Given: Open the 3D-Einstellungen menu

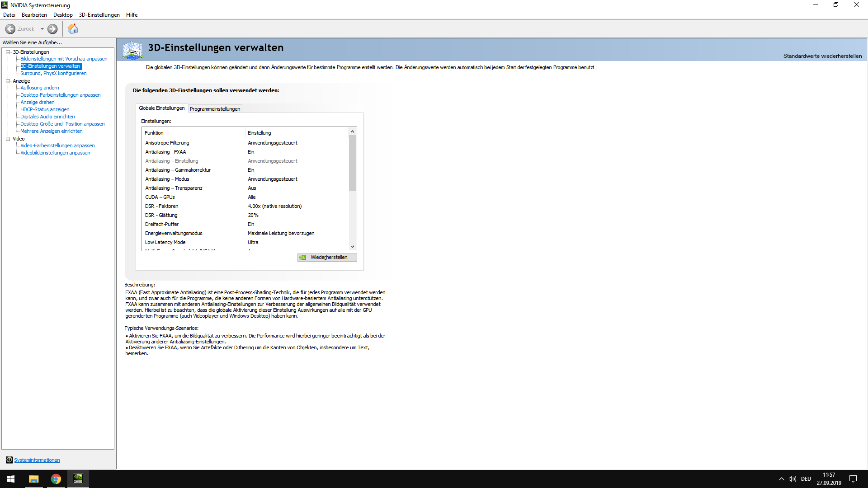Looking at the screenshot, I should click(99, 15).
